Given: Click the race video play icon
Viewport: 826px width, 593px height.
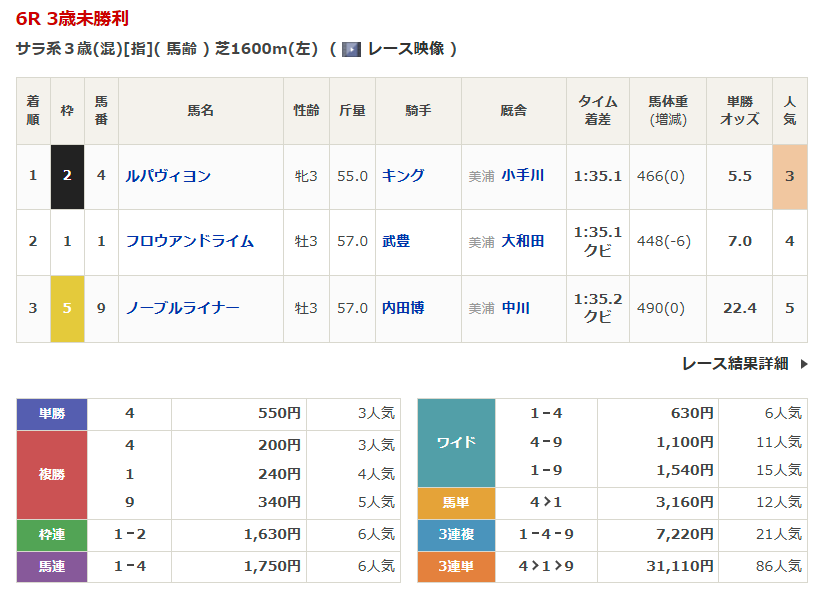Looking at the screenshot, I should (x=351, y=49).
